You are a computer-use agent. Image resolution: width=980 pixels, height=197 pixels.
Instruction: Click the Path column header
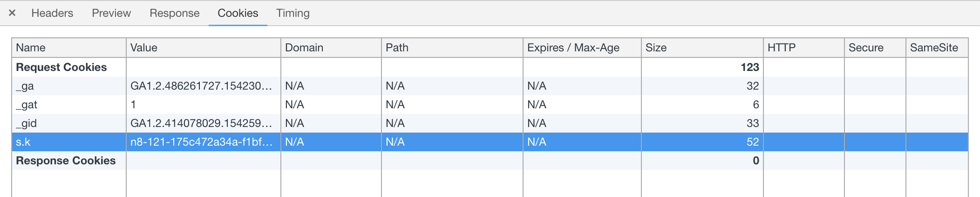click(452, 48)
